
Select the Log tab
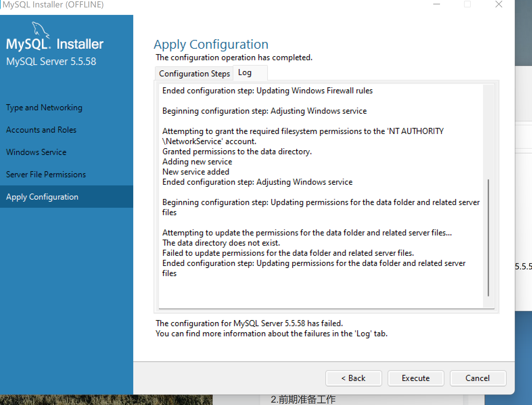point(250,72)
